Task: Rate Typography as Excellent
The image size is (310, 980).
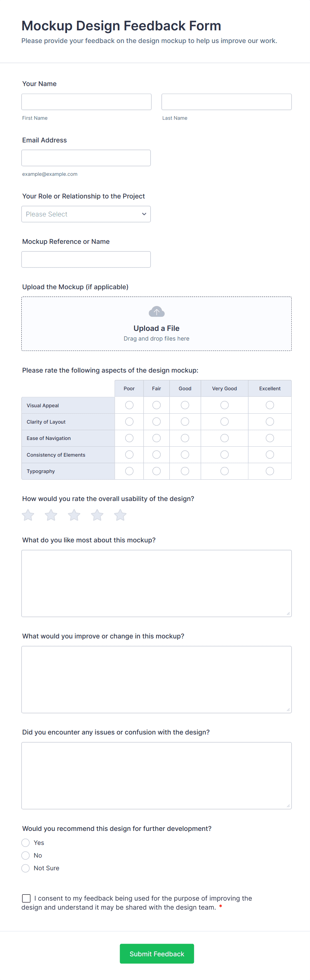Action: coord(270,471)
